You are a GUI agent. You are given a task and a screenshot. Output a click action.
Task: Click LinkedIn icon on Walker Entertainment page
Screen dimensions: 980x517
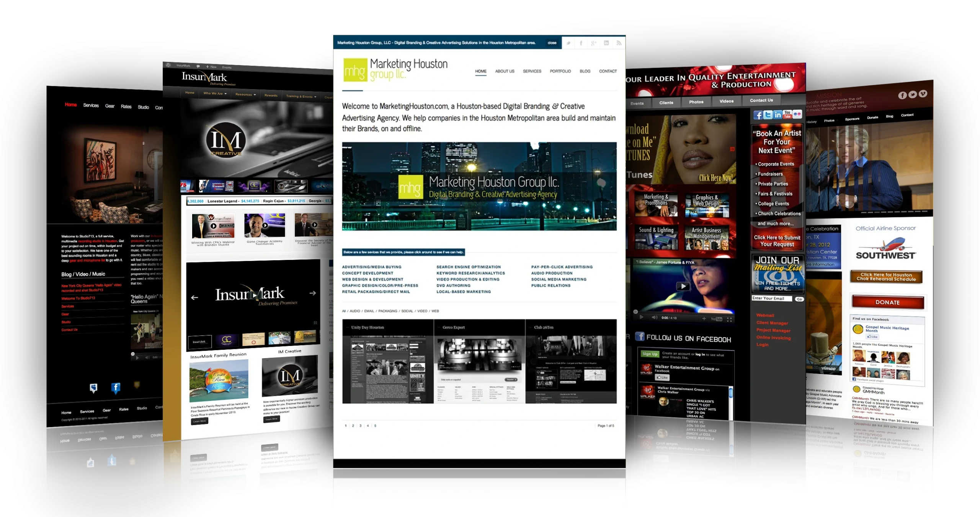(x=777, y=114)
